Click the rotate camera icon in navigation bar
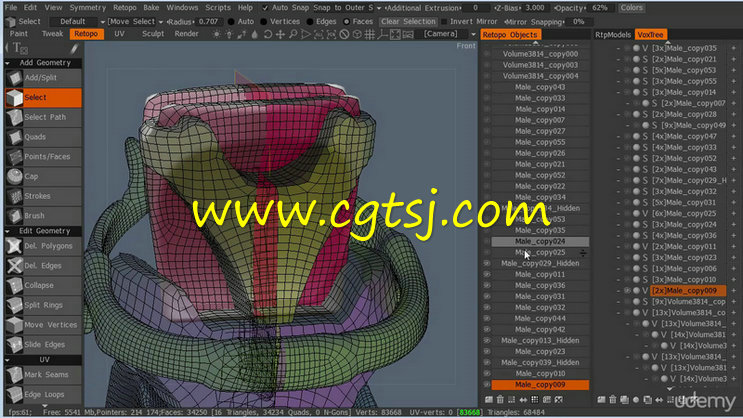Screen dimensions: 743x418 [x=268, y=34]
